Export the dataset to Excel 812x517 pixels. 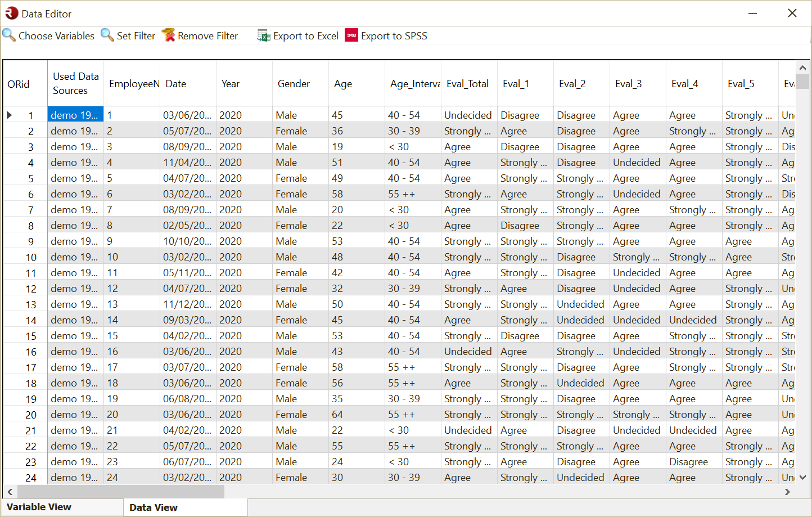pyautogui.click(x=297, y=35)
